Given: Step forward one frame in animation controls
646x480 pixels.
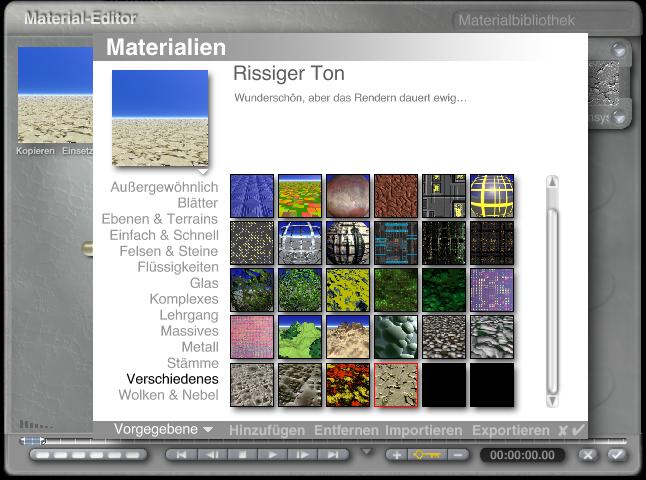Looking at the screenshot, I should pos(302,455).
